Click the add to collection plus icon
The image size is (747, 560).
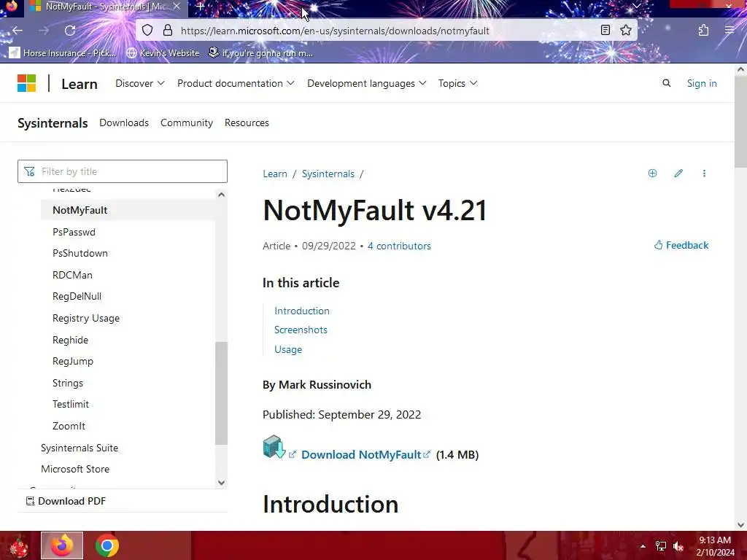(x=652, y=174)
